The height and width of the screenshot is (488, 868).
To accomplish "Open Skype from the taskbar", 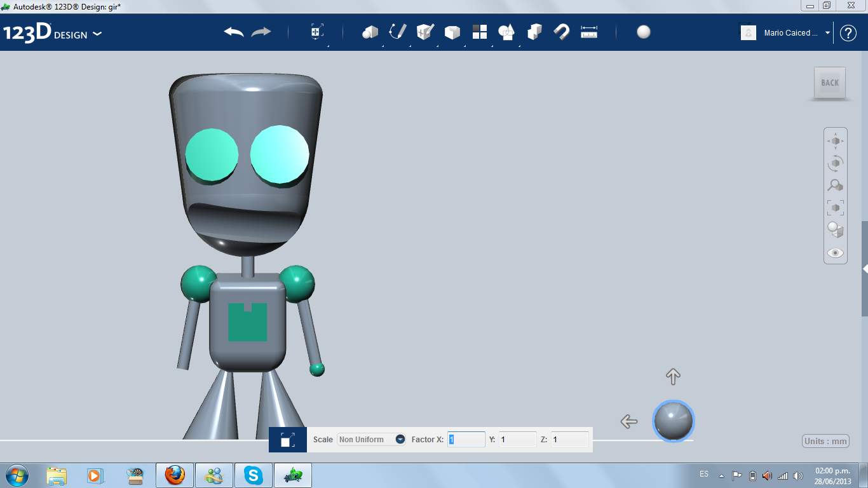I will coord(253,475).
